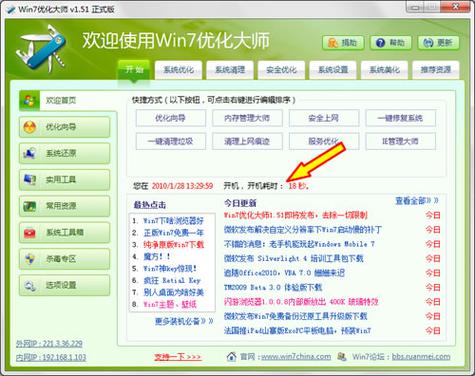Click the 最热点击 heading
Image resolution: width=475 pixels, height=376 pixels.
click(x=150, y=205)
